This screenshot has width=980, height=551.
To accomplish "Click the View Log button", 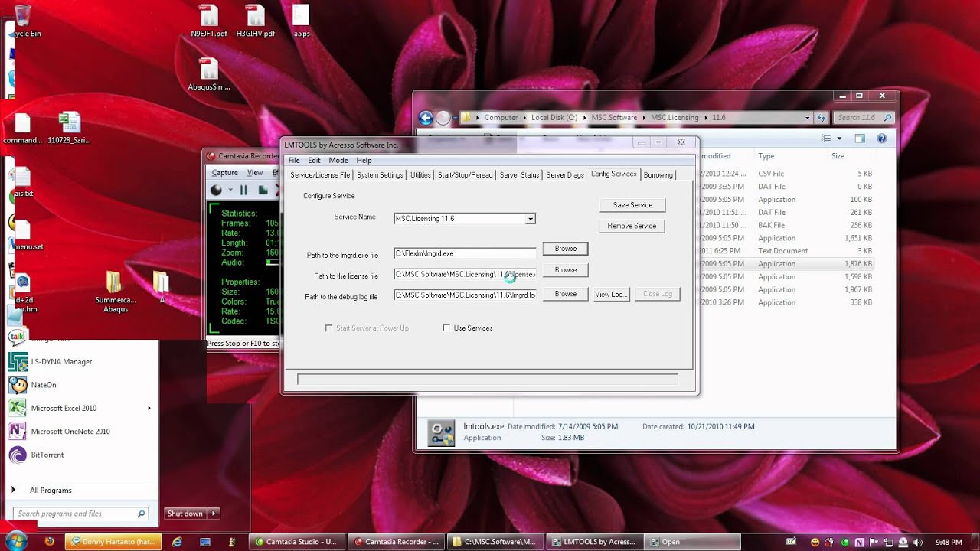I will tap(611, 294).
